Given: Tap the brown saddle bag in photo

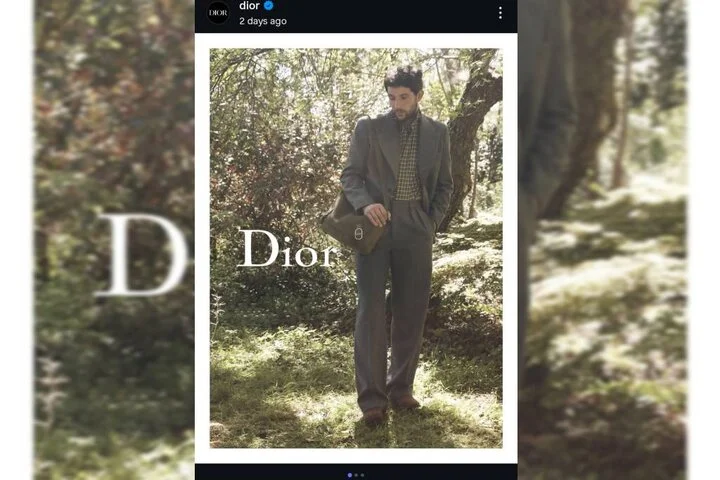Looking at the screenshot, I should pyautogui.click(x=353, y=227).
